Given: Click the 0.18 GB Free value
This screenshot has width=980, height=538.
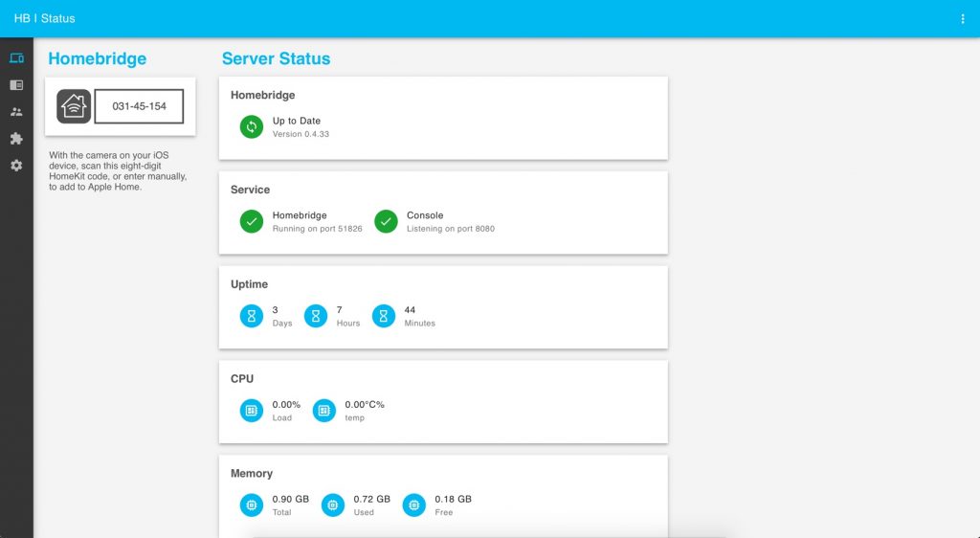Looking at the screenshot, I should pos(453,499).
